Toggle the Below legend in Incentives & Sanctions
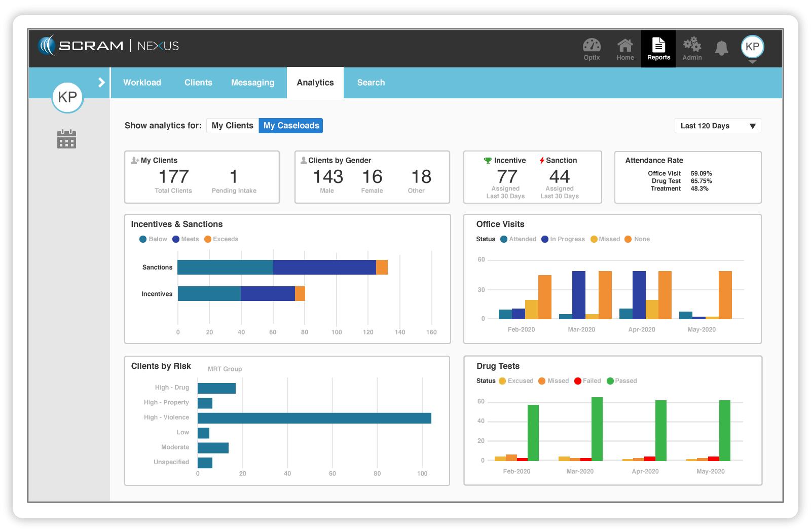This screenshot has width=811, height=532. (x=153, y=239)
